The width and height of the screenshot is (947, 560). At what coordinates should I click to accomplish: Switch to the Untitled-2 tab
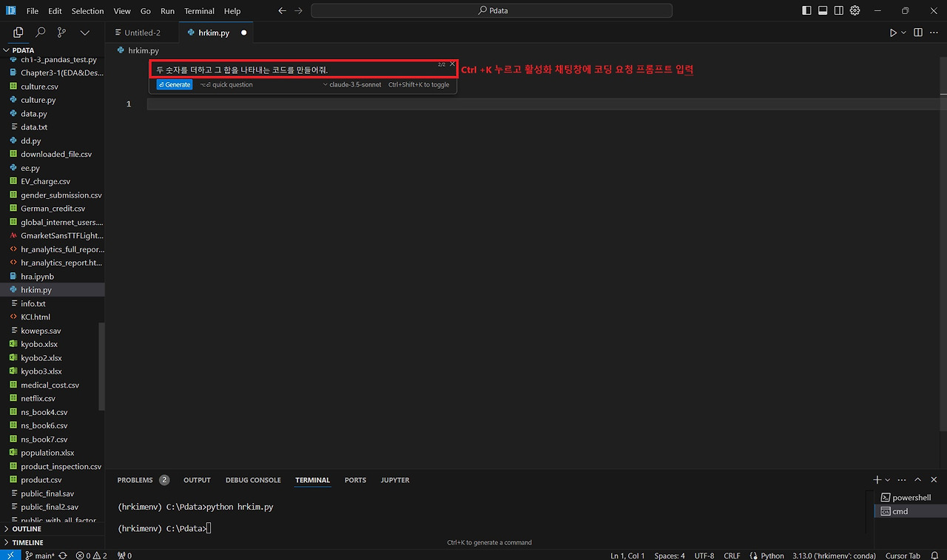tap(142, 33)
